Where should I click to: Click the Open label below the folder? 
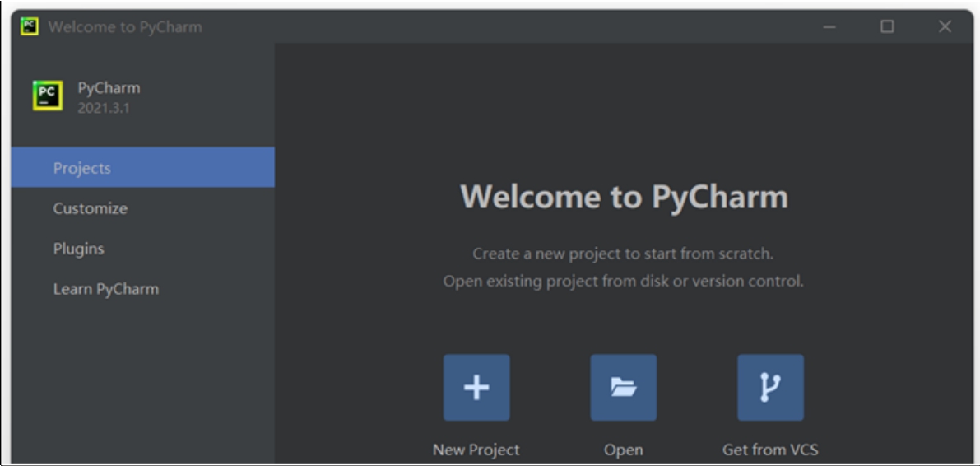[623, 450]
